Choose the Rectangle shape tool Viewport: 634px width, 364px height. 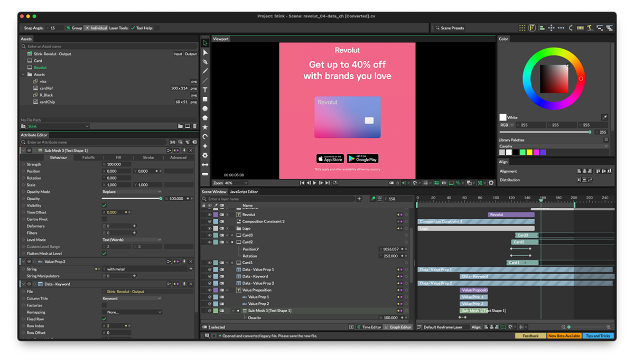pyautogui.click(x=205, y=99)
